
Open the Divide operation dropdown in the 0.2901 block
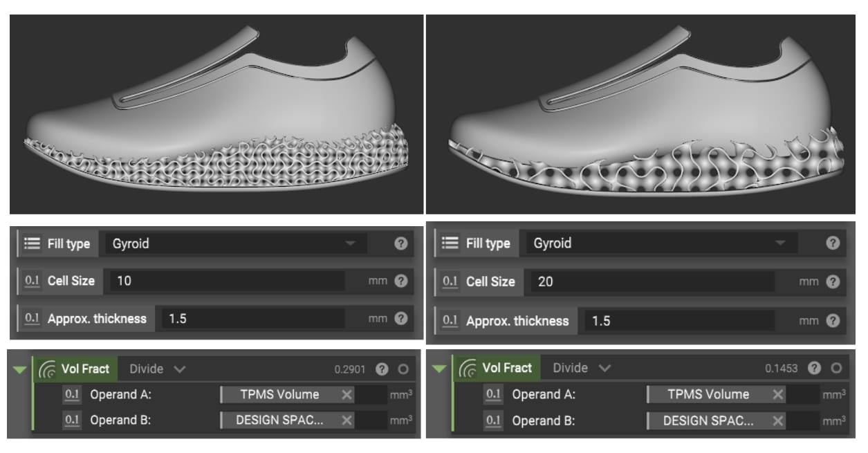coord(157,369)
